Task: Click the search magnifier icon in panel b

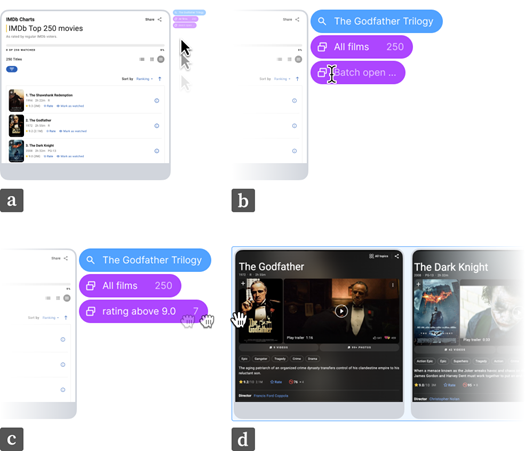Action: click(x=322, y=21)
